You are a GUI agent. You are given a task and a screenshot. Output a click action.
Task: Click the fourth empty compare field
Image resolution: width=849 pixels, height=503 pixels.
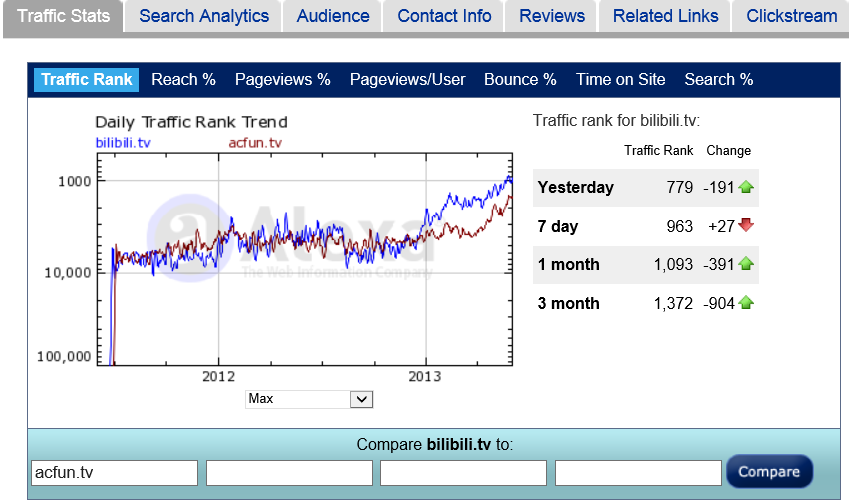click(638, 473)
